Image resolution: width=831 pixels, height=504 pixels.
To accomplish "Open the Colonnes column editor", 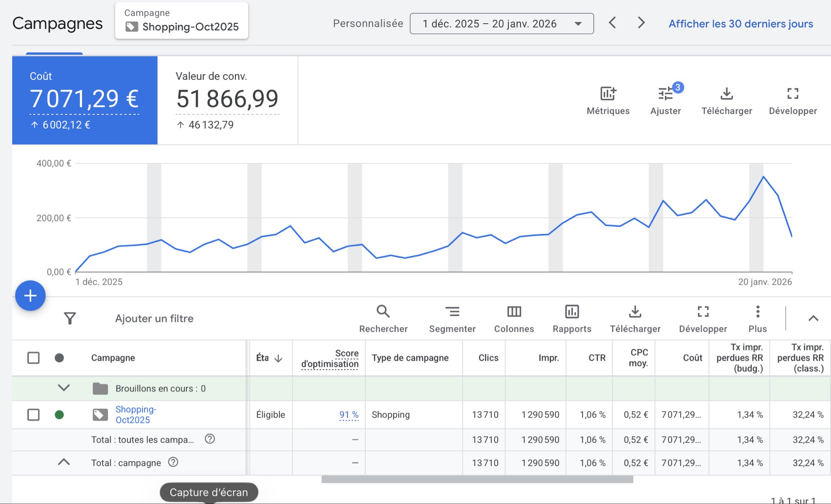I will [x=514, y=312].
